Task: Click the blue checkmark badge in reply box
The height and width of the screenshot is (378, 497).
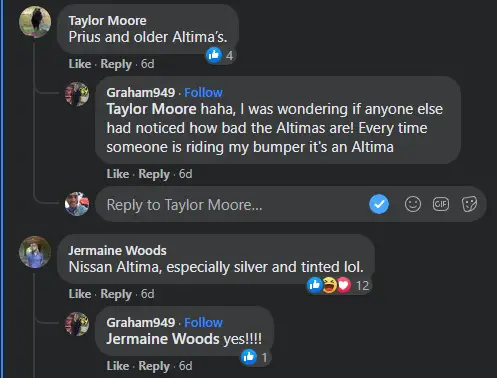Action: point(379,204)
